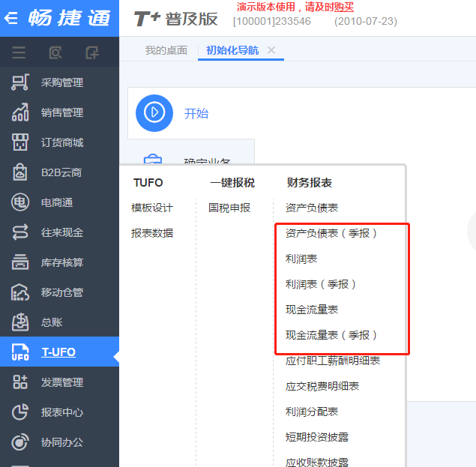Viewport: 476px width, 467px height.
Task: Open 短期投资披露
Action: coord(317,437)
